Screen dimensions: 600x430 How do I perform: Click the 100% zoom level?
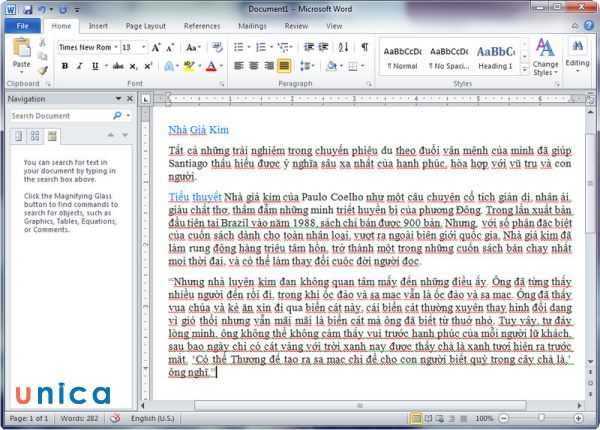(x=484, y=419)
